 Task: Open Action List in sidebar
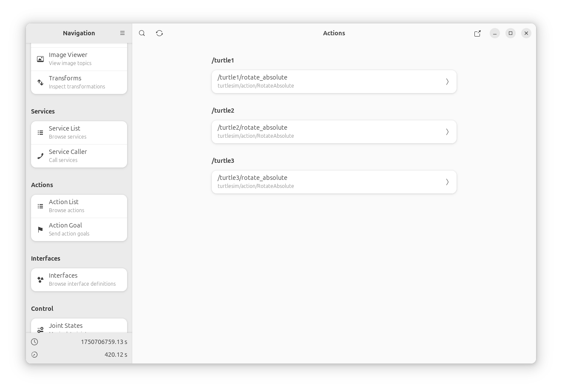pos(79,206)
